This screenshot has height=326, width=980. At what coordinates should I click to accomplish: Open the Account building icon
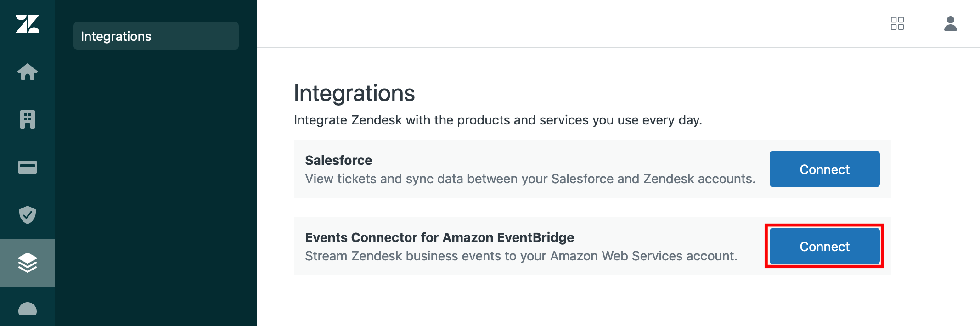(28, 120)
